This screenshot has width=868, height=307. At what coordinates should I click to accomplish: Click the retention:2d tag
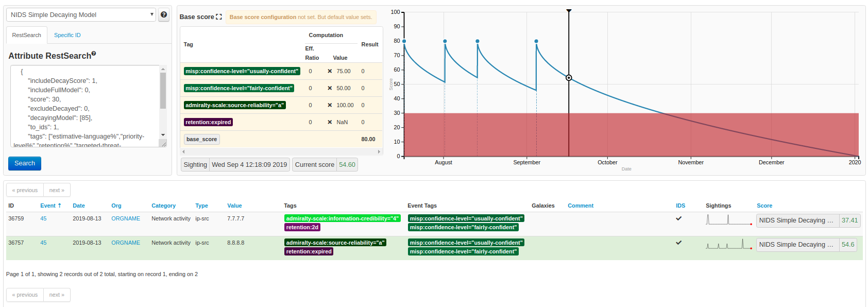click(x=302, y=227)
